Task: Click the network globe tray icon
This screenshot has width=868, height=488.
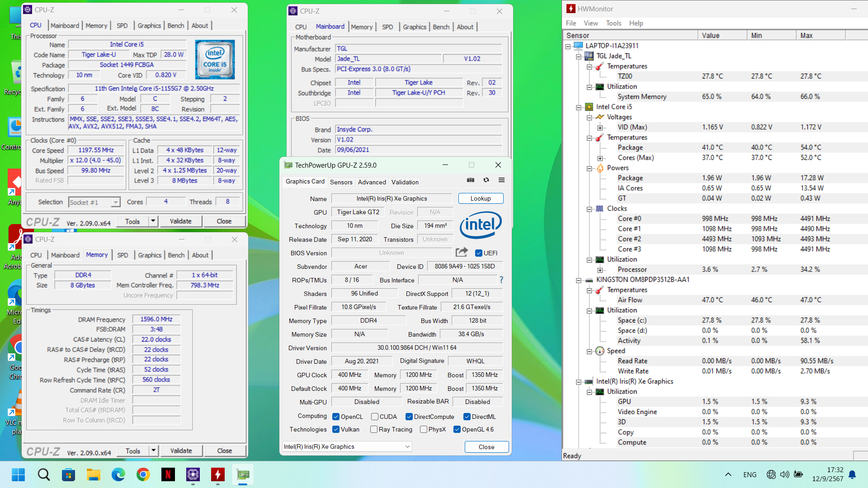Action: click(x=771, y=474)
